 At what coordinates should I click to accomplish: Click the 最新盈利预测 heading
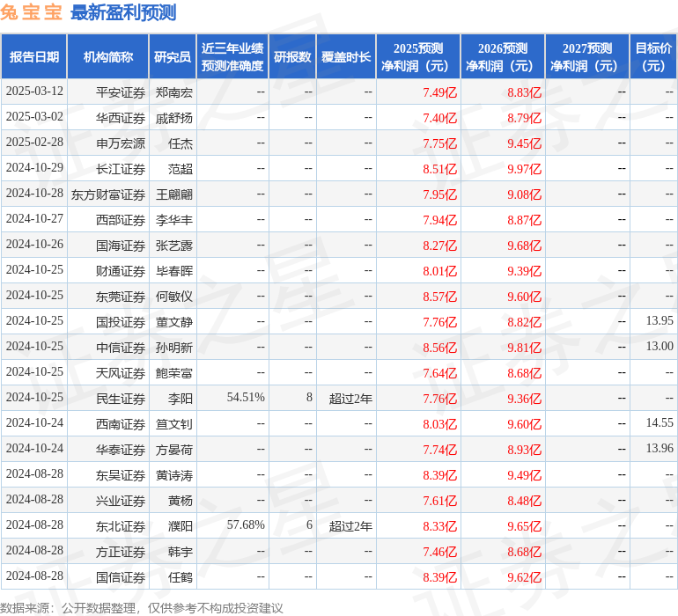point(123,12)
